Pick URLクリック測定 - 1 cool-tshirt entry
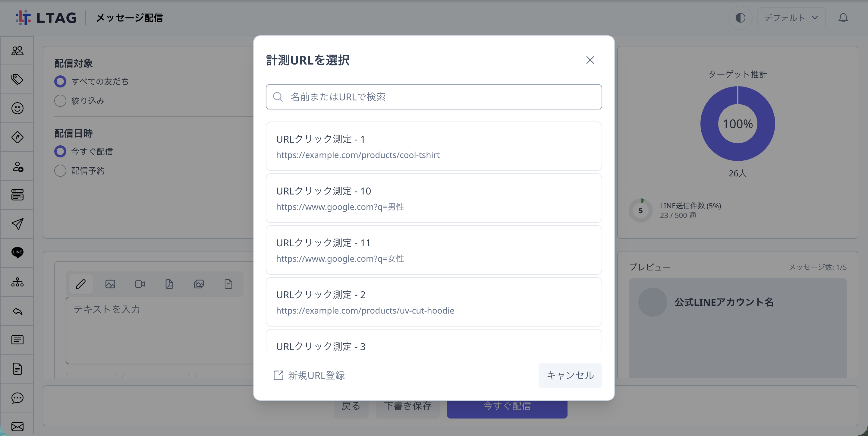The height and width of the screenshot is (436, 868). [434, 146]
